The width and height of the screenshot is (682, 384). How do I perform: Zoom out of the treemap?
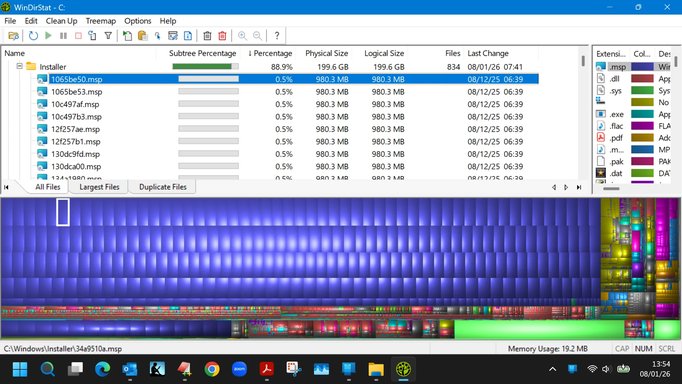tap(257, 36)
